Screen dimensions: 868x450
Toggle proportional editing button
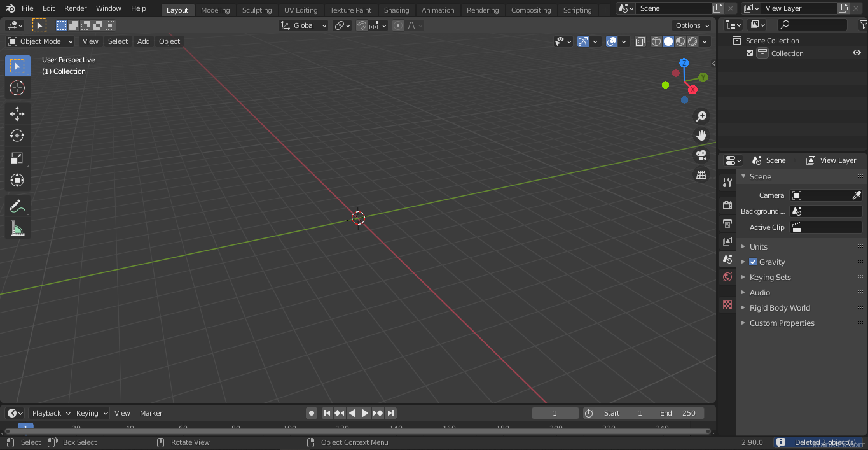pos(398,25)
